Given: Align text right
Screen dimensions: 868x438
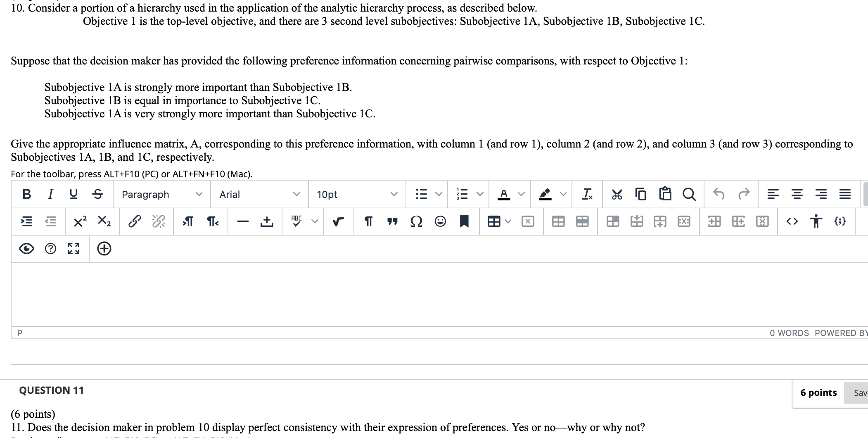Looking at the screenshot, I should coord(821,194).
